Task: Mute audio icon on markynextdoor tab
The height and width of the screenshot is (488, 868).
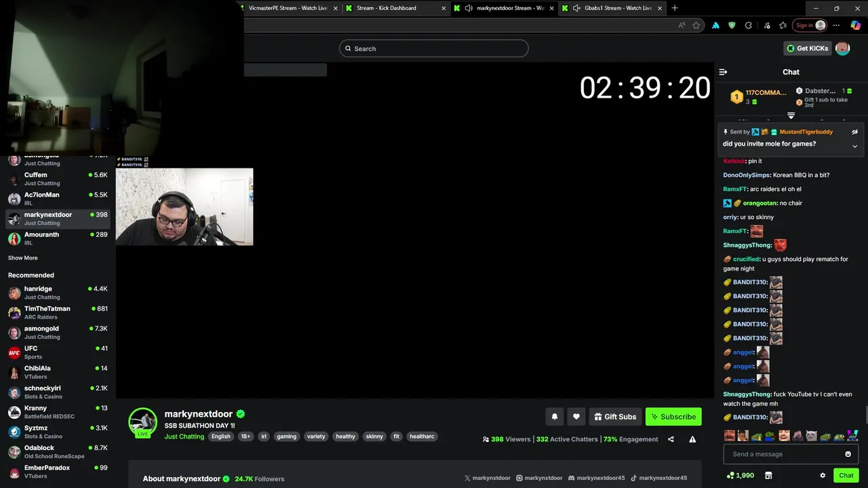Action: [x=469, y=8]
